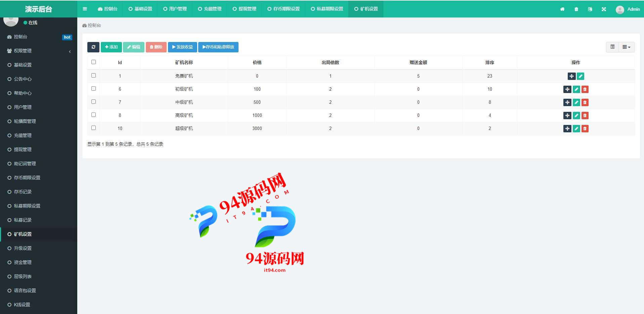Open 公告中心 in the sidebar
644x314 pixels.
tap(39, 79)
